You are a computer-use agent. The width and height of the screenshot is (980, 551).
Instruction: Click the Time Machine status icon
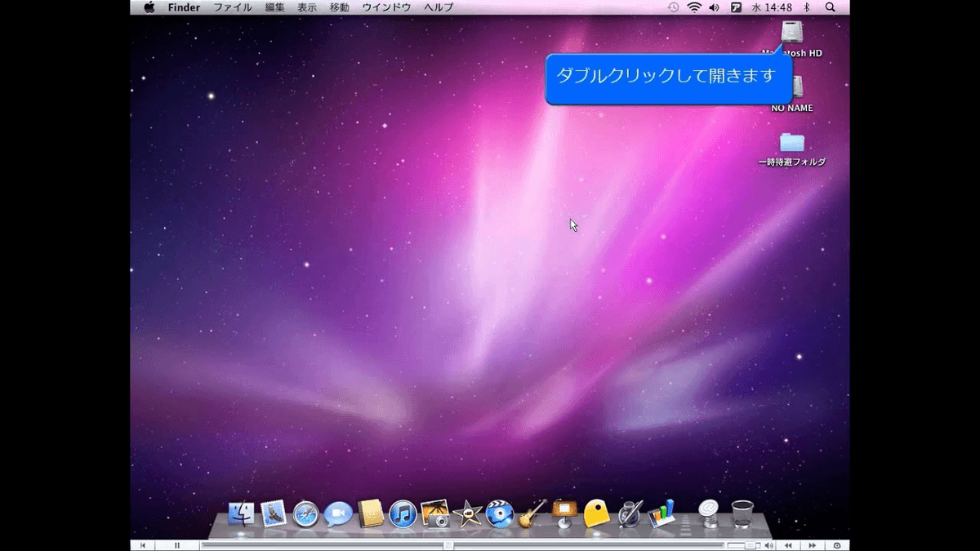click(x=673, y=7)
